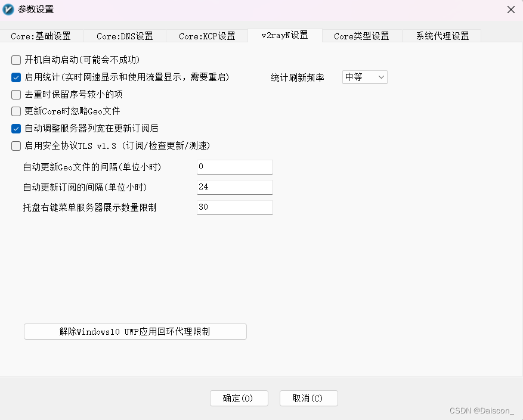Open the 系统代理设置 tab
Screen dimensions: 523x420
pyautogui.click(x=442, y=36)
